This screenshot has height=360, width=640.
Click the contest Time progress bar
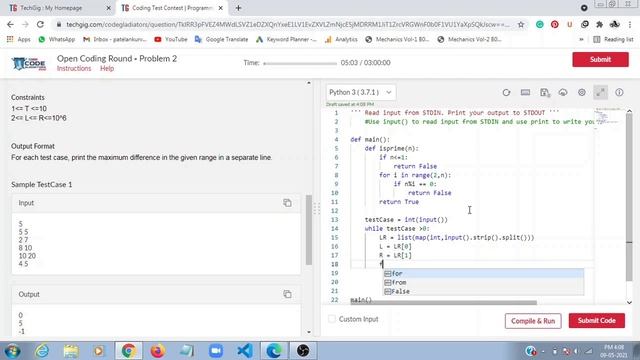click(300, 63)
